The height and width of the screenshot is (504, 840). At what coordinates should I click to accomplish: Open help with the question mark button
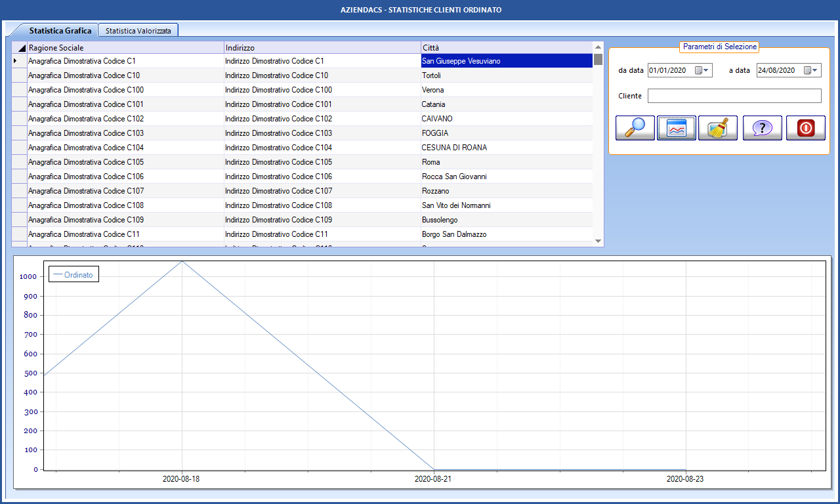[x=762, y=128]
